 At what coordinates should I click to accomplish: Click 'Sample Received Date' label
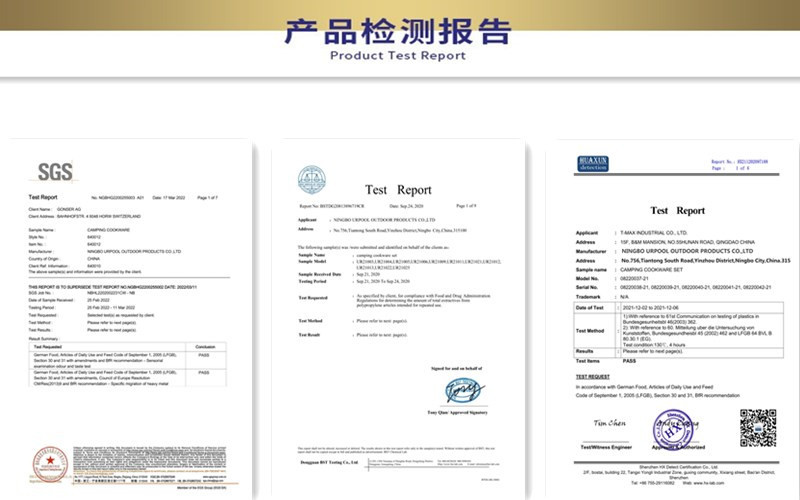pos(319,274)
